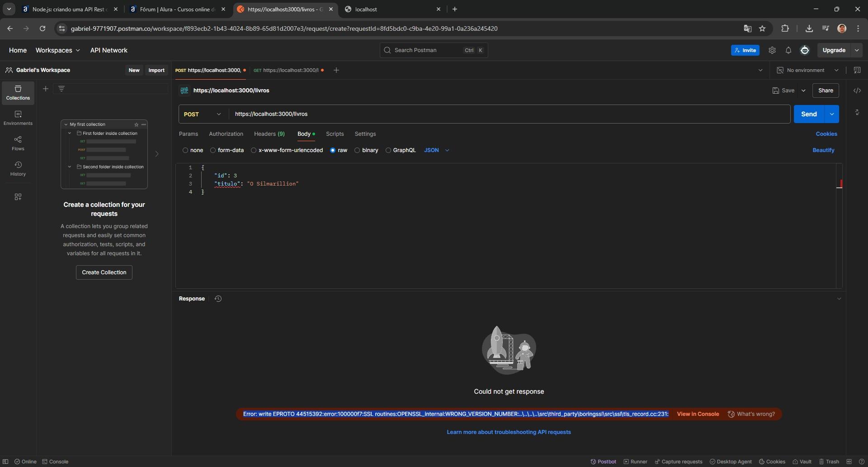The height and width of the screenshot is (467, 868).
Task: Open the Save options dropdown arrow
Action: (803, 91)
